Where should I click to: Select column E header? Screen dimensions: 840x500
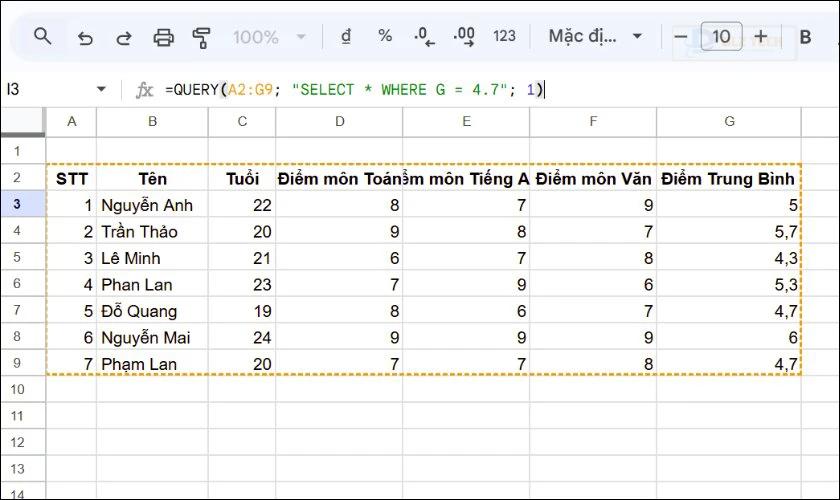[466, 121]
